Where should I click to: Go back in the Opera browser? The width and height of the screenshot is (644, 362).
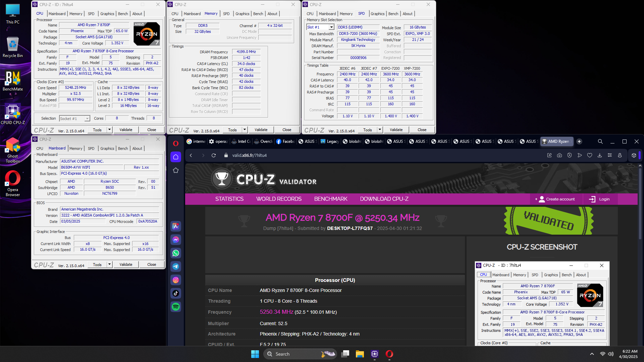pos(191,155)
